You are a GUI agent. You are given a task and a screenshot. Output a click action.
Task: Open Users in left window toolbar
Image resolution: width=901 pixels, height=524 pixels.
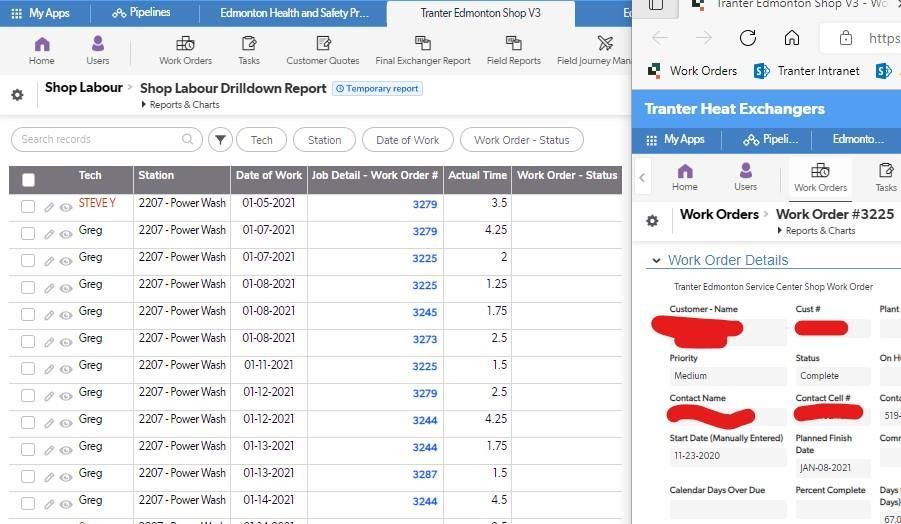(98, 51)
